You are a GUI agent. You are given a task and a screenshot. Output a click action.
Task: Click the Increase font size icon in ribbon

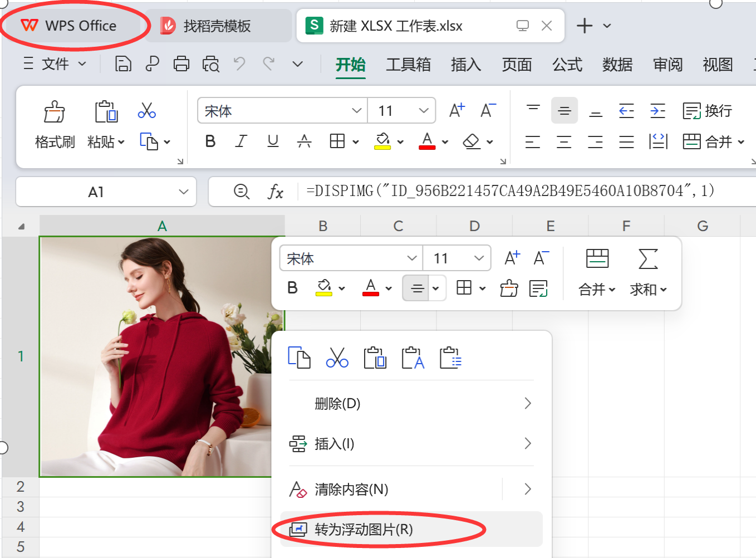pos(456,111)
